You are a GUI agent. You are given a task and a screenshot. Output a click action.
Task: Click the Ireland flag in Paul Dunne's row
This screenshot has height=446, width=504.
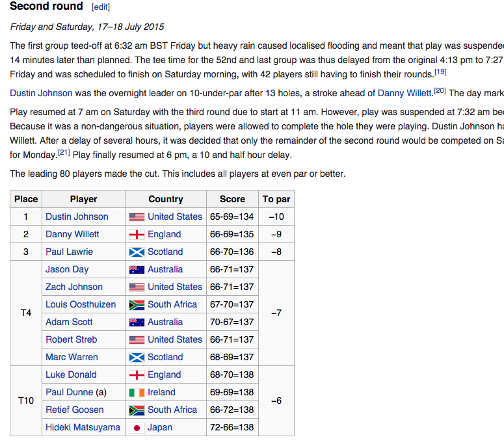(x=137, y=393)
